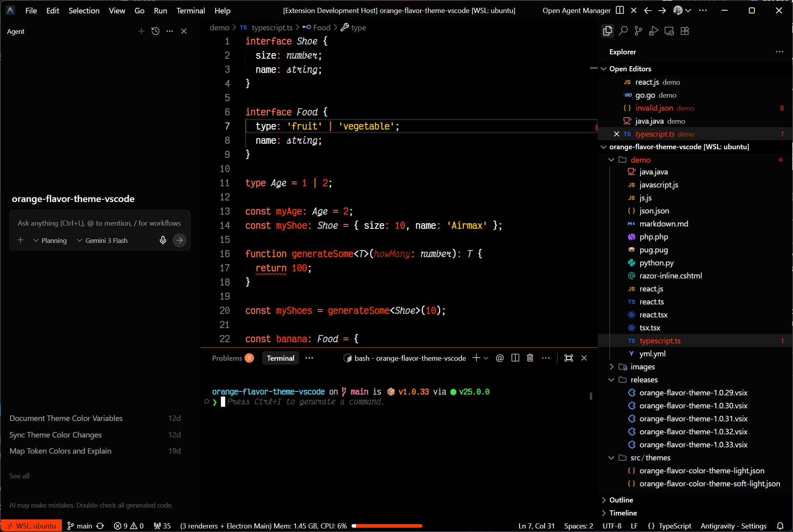This screenshot has width=793, height=532.
Task: Open Explorer more actions ellipsis
Action: pos(780,52)
